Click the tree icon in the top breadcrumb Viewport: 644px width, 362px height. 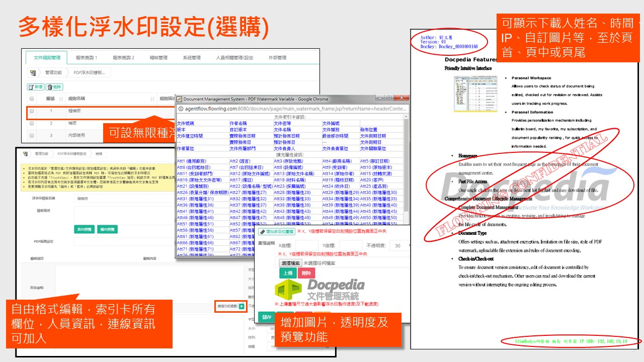click(x=33, y=72)
